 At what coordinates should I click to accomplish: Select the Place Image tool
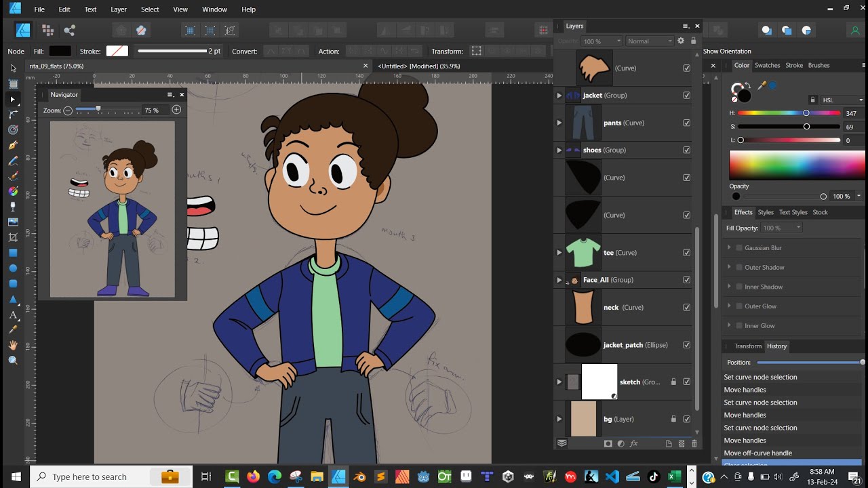[x=13, y=222]
